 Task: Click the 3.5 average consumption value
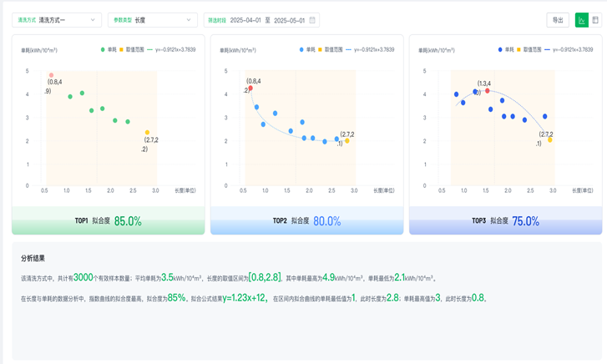click(x=167, y=277)
